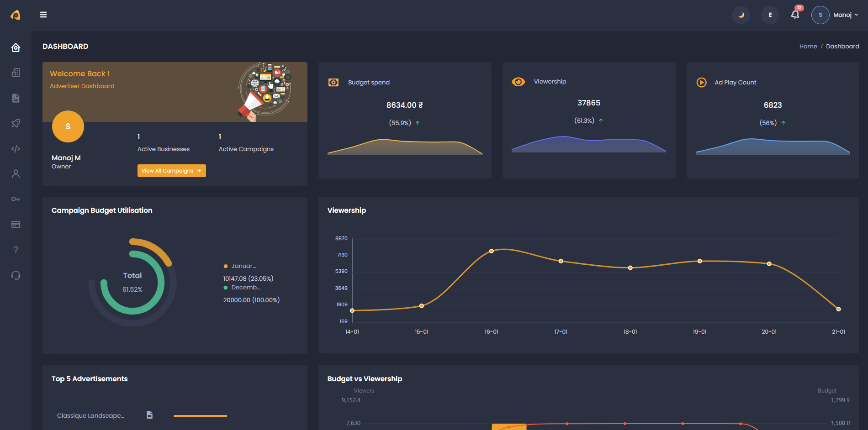Toggle the moon dark mode button
The width and height of the screenshot is (868, 430).
pos(741,15)
